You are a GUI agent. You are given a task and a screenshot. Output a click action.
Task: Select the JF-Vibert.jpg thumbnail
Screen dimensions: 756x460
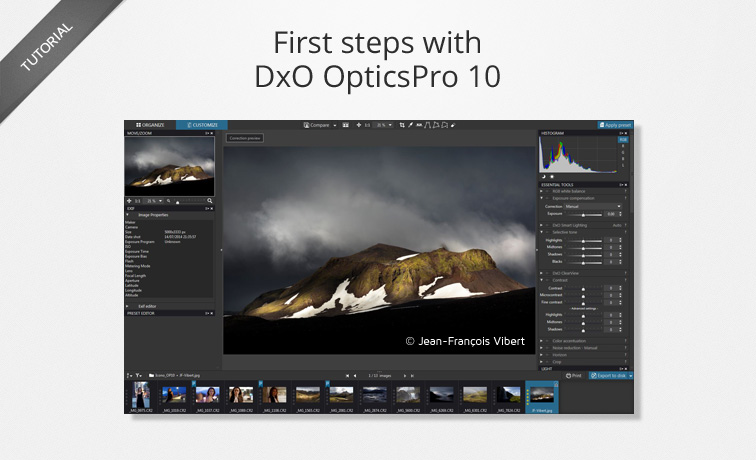click(542, 397)
